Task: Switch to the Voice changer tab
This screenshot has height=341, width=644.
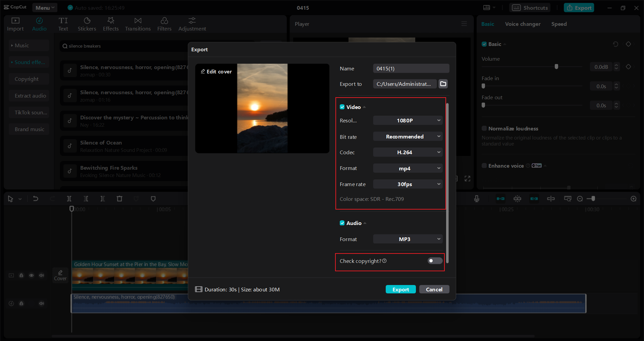Action: click(x=522, y=24)
